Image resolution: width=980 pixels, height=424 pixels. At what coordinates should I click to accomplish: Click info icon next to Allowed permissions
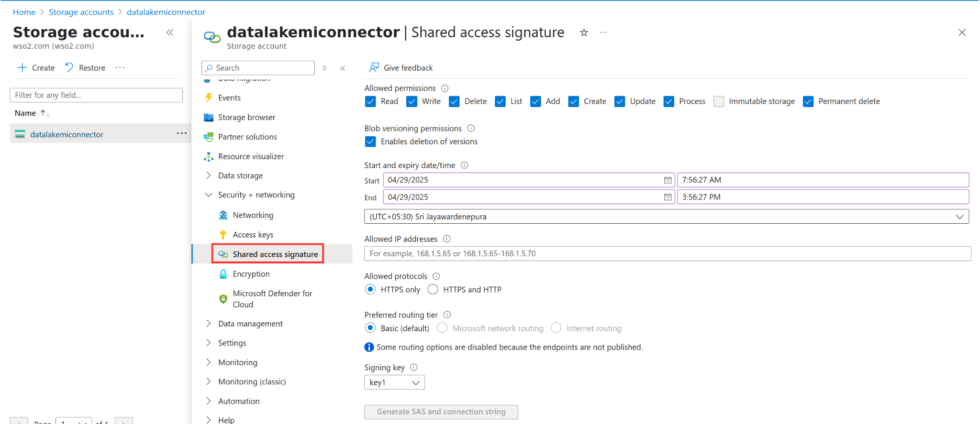[445, 88]
